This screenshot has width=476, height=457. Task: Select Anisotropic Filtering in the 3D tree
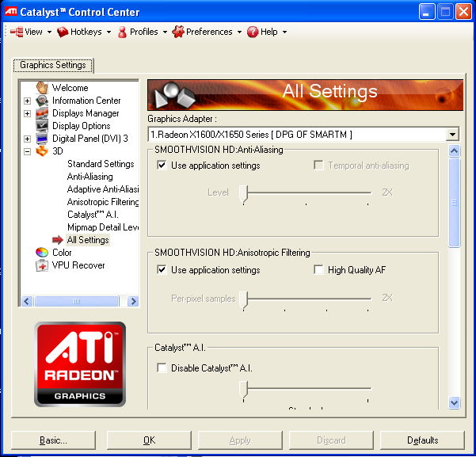pos(103,202)
